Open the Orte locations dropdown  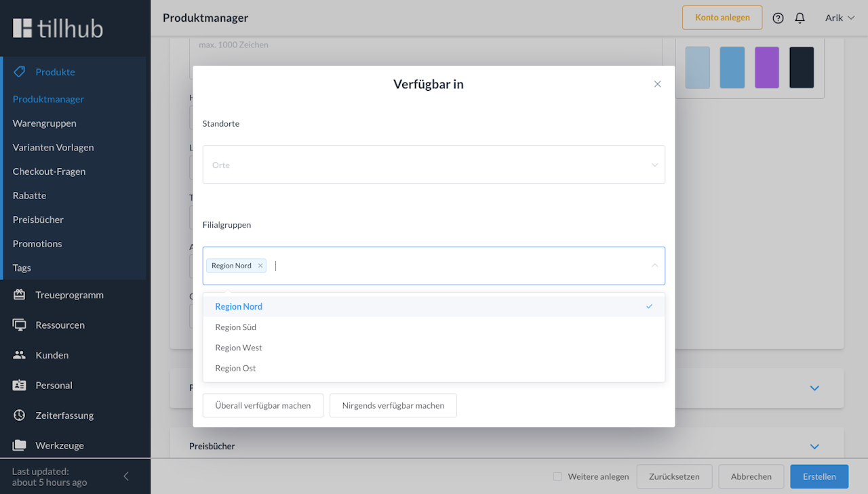(433, 165)
